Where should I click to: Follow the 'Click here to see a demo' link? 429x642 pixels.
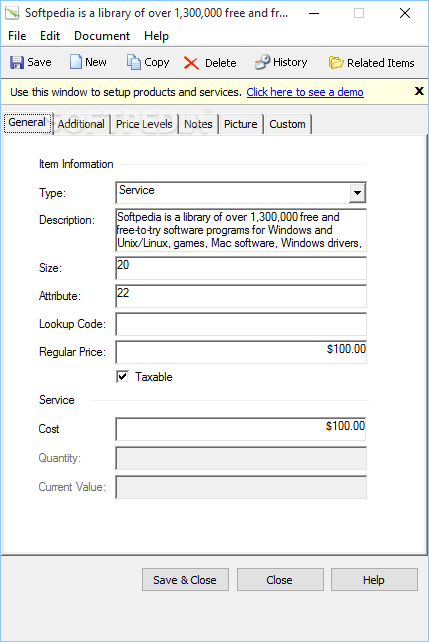tap(305, 92)
